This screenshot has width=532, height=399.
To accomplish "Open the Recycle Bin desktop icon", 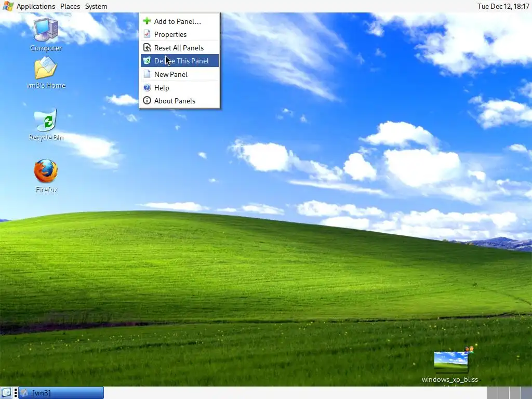I will [x=46, y=120].
